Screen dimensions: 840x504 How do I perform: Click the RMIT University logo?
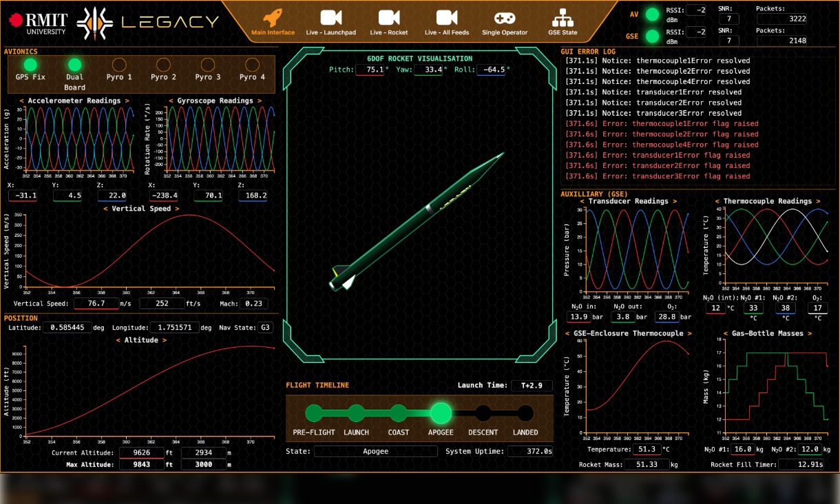pyautogui.click(x=37, y=23)
